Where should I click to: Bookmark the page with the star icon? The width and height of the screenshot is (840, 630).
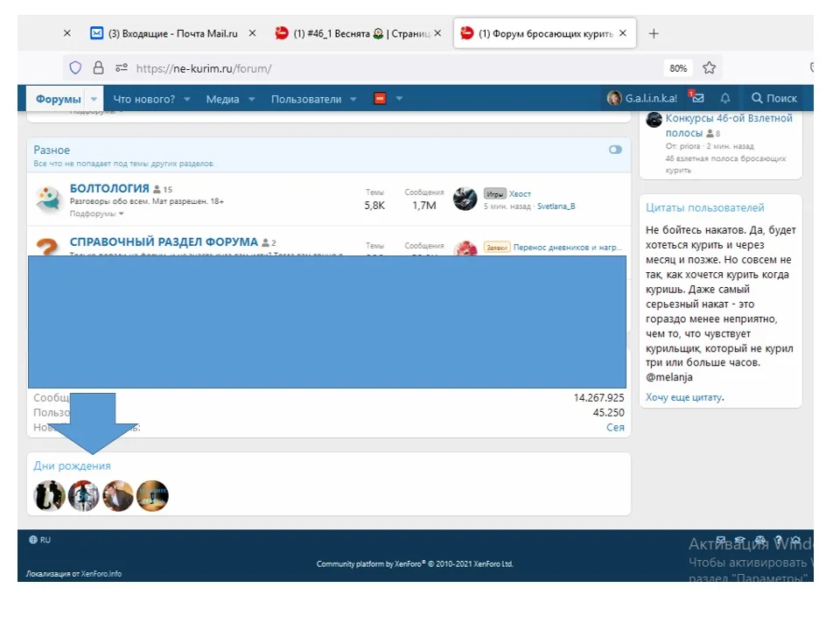pyautogui.click(x=710, y=67)
